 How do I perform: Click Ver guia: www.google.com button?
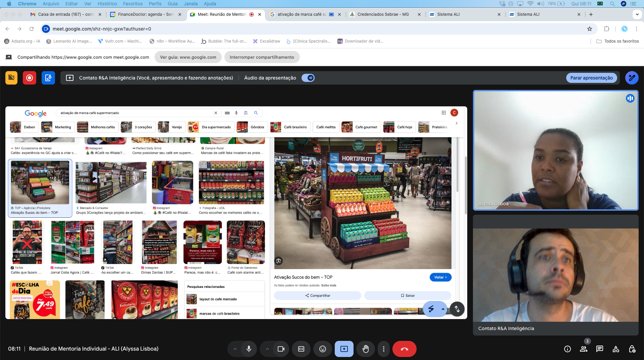click(x=188, y=57)
